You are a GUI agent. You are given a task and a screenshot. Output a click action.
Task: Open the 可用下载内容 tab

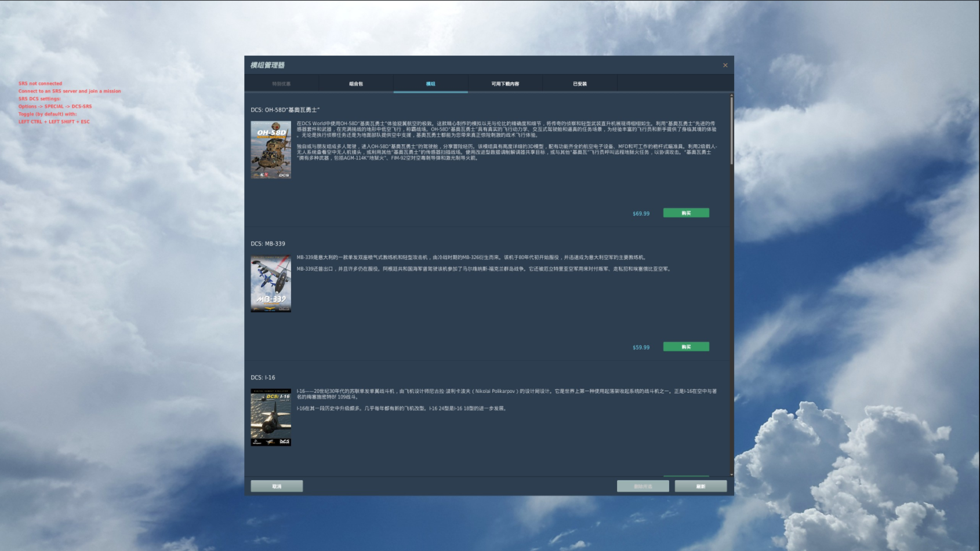point(505,84)
